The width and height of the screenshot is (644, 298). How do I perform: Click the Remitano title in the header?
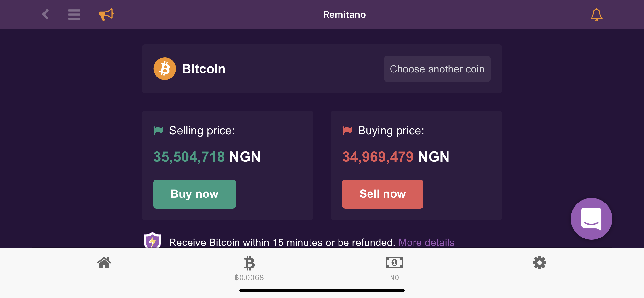[x=344, y=14]
